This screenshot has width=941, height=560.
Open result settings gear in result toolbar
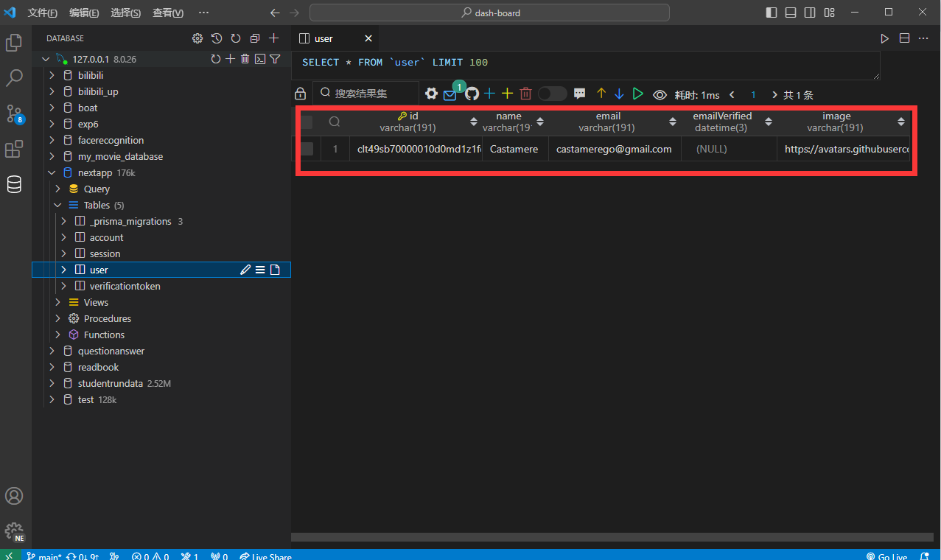click(431, 94)
